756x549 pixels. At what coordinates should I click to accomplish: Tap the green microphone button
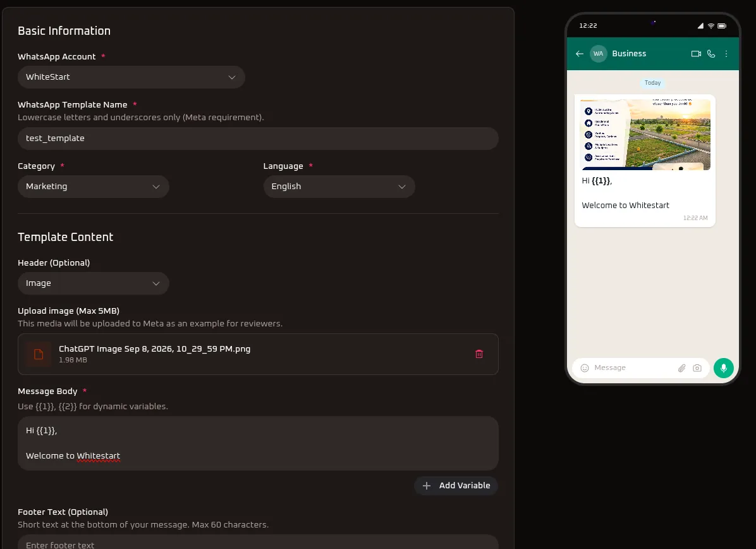tap(723, 368)
